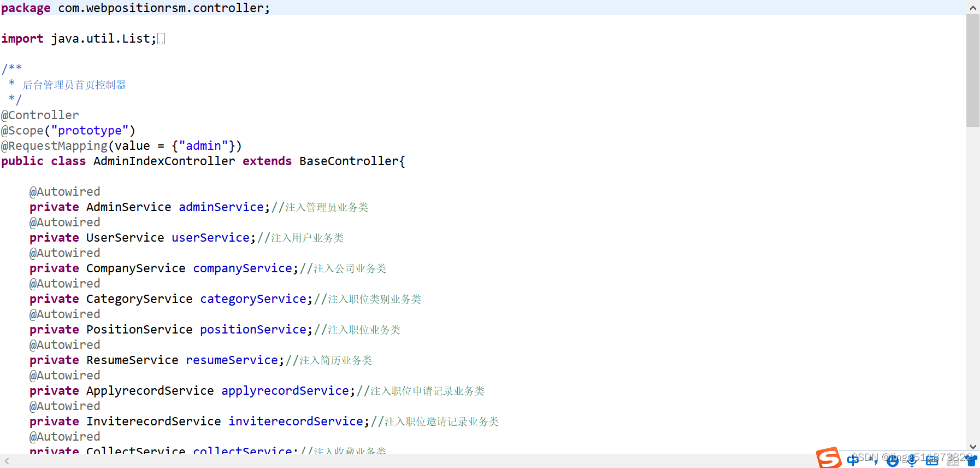This screenshot has height=468, width=980.
Task: Click the horizontal scrollbar left arrow
Action: click(x=7, y=461)
